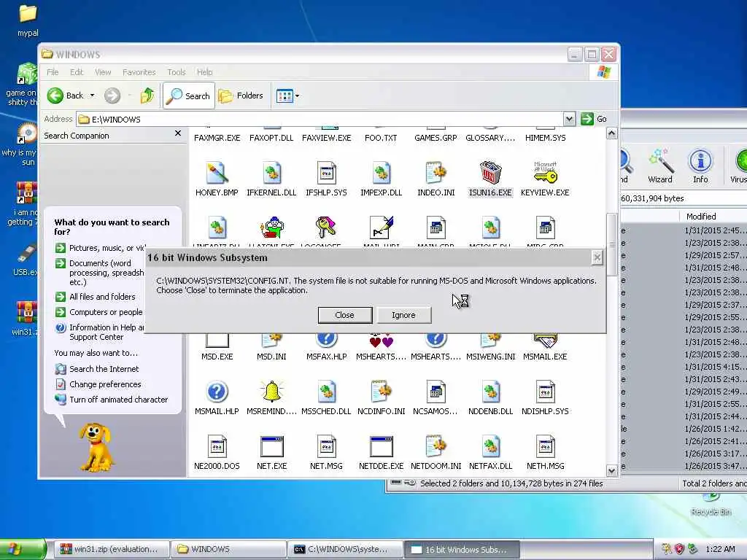Open the View menu
The height and width of the screenshot is (560, 747).
point(103,72)
